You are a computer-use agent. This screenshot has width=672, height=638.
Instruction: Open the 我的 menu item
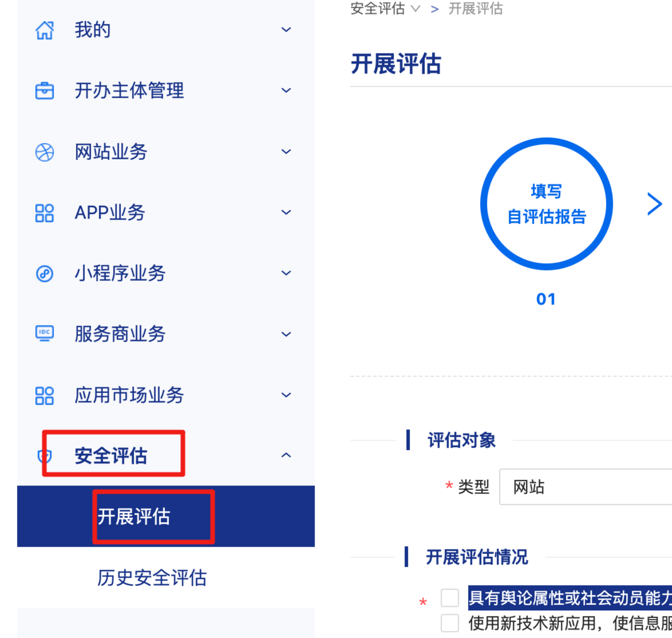166,30
